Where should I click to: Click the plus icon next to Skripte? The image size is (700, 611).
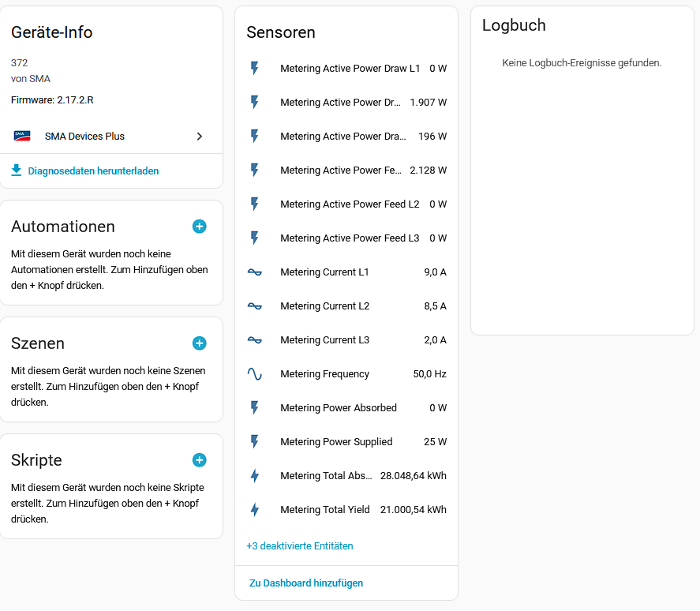click(x=200, y=460)
